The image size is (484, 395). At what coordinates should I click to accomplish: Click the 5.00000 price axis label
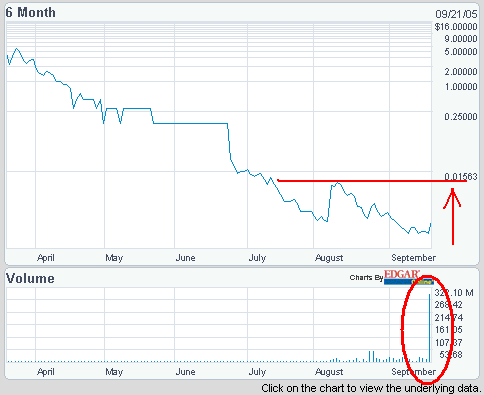(461, 52)
